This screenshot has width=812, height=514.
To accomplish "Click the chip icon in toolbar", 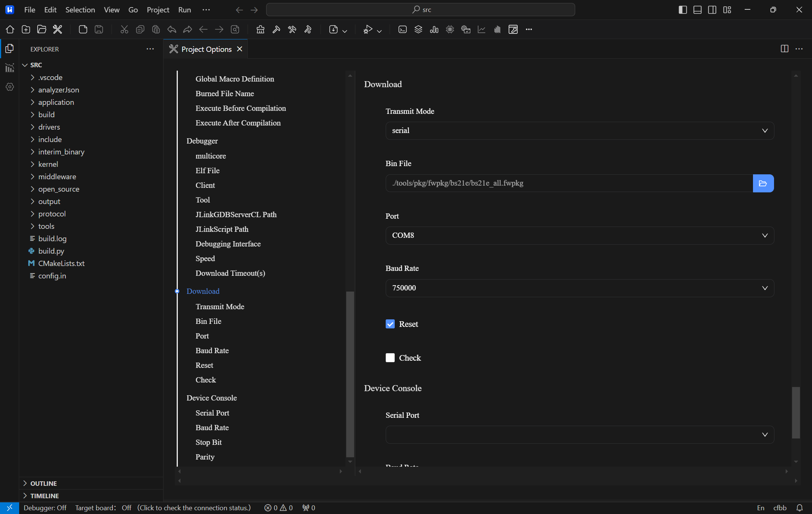I will click(450, 29).
